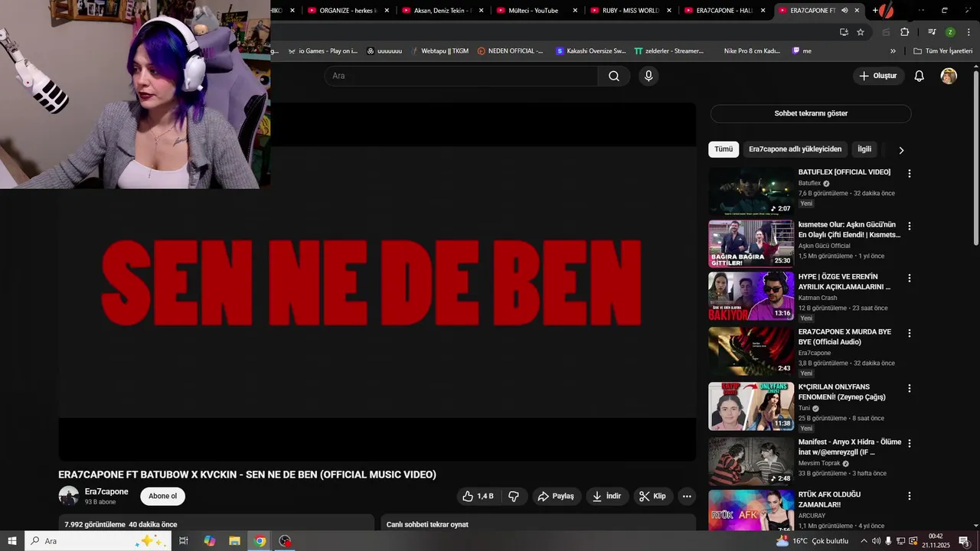Image resolution: width=980 pixels, height=551 pixels.
Task: Open Chrome extensions puzzle icon
Action: click(x=904, y=32)
